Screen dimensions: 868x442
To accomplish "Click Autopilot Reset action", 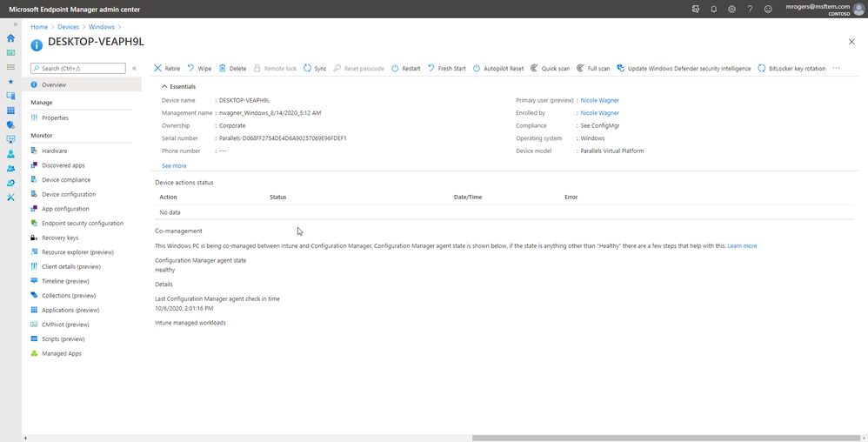I will point(498,68).
